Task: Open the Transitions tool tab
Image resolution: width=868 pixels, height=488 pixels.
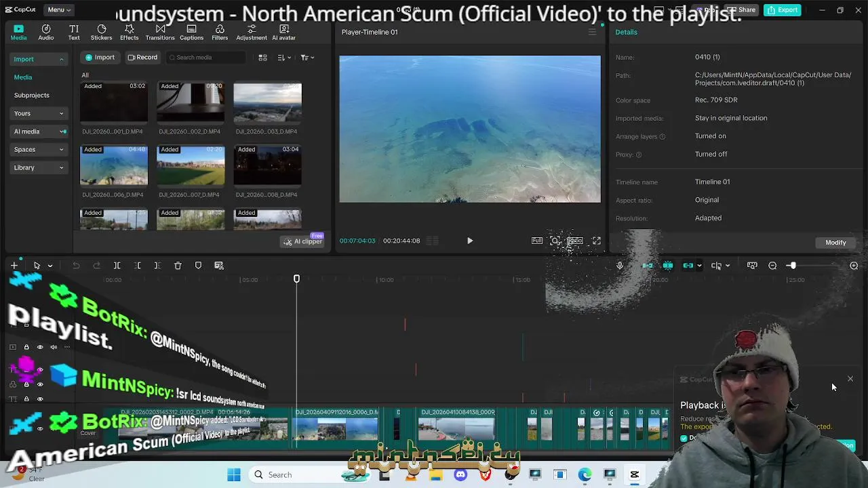Action: [160, 33]
